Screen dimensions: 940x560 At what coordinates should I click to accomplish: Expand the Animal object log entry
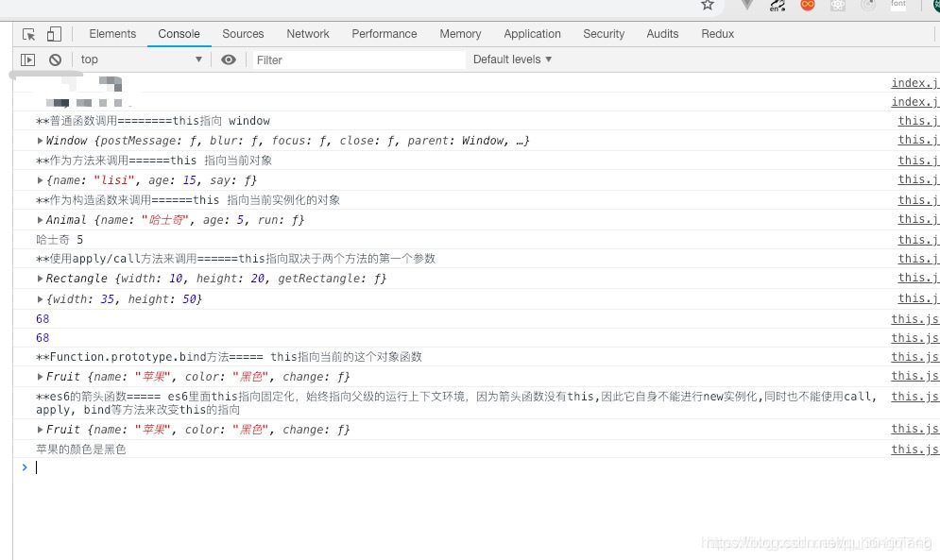click(41, 219)
